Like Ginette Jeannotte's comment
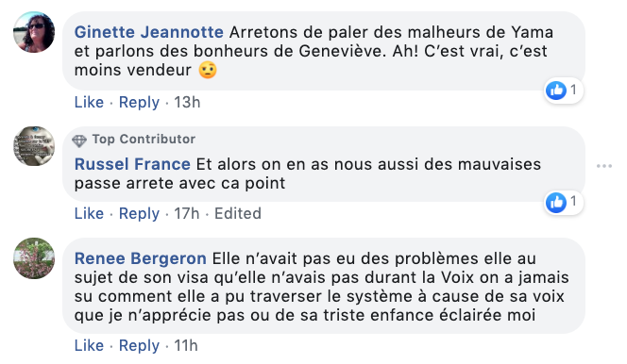This screenshot has width=627, height=364. 89,102
